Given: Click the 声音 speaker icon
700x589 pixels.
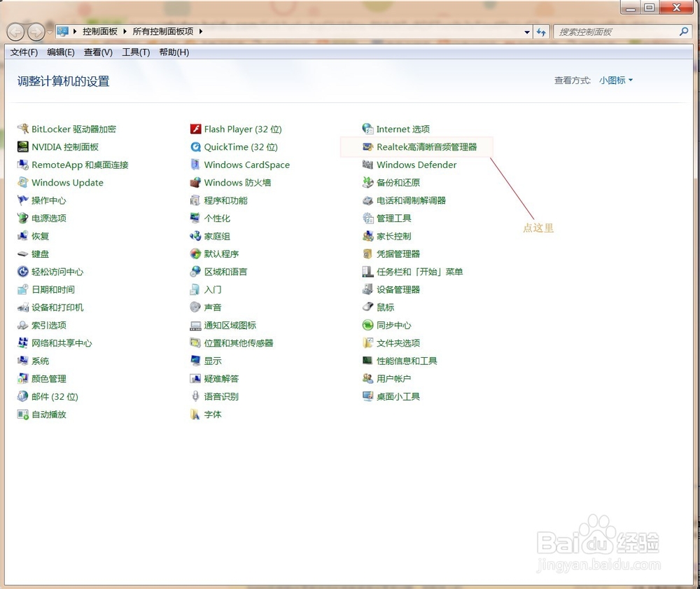Looking at the screenshot, I should tap(195, 307).
